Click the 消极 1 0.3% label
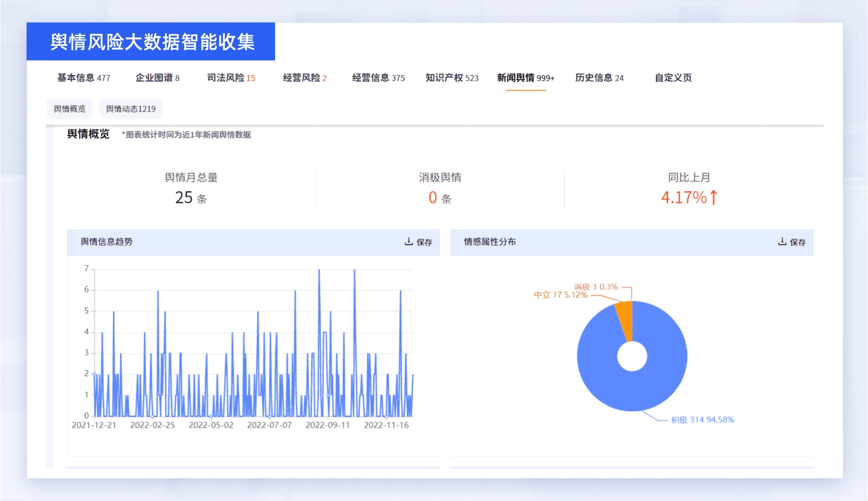The height and width of the screenshot is (501, 868). pyautogui.click(x=596, y=286)
